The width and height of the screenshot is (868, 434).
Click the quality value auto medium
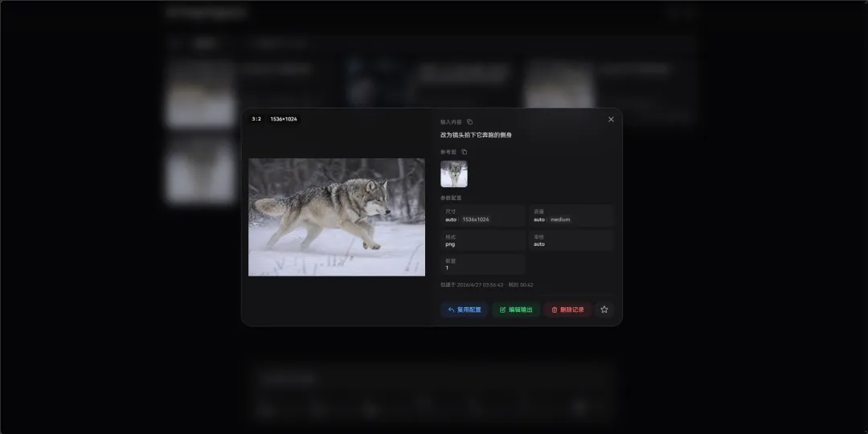pos(552,219)
